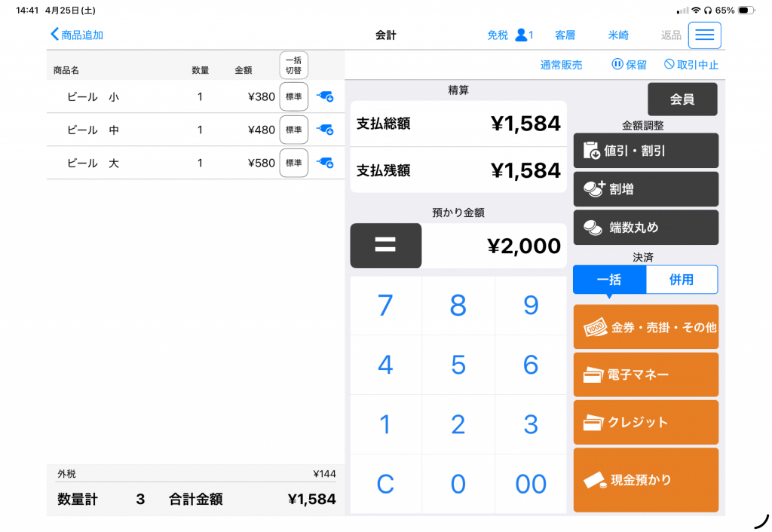Put transaction on hold with 保留
772x532 pixels.
coord(630,65)
